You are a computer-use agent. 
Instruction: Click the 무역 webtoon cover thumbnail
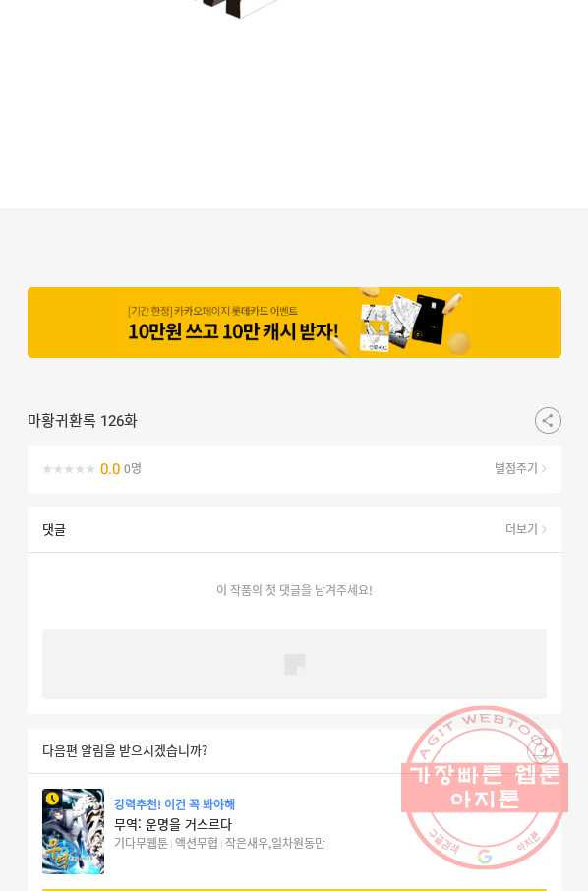click(74, 831)
